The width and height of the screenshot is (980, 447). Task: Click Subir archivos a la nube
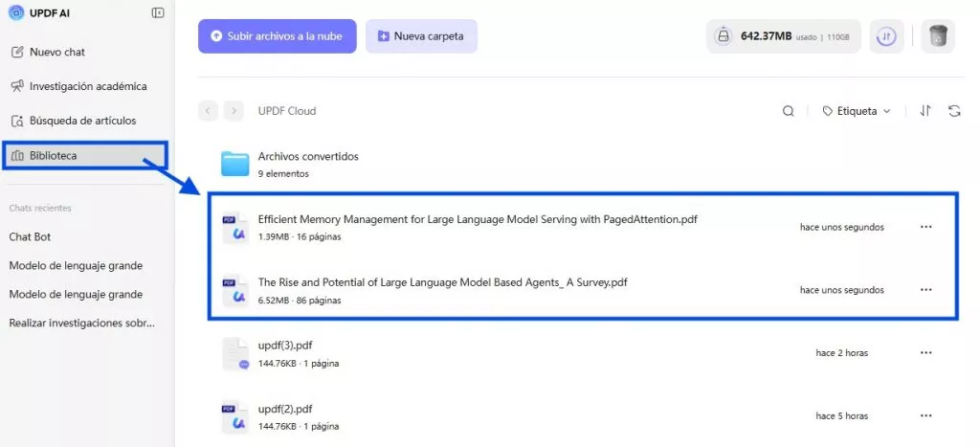point(277,36)
